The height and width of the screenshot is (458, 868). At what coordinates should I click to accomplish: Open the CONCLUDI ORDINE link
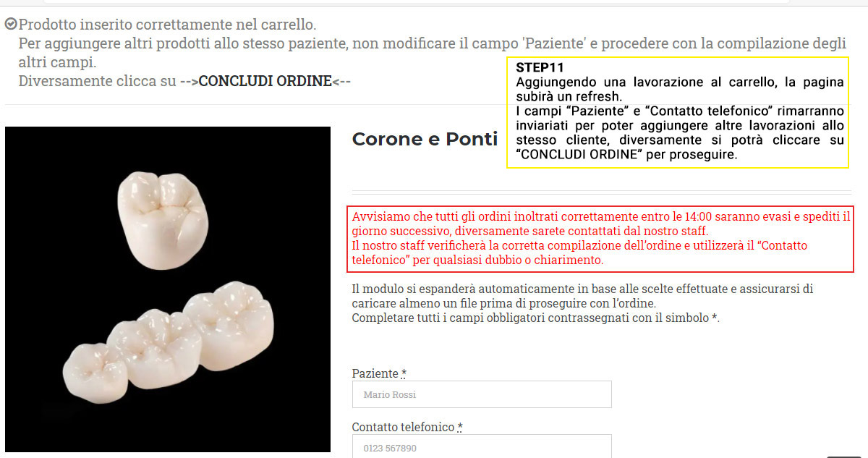pyautogui.click(x=265, y=81)
